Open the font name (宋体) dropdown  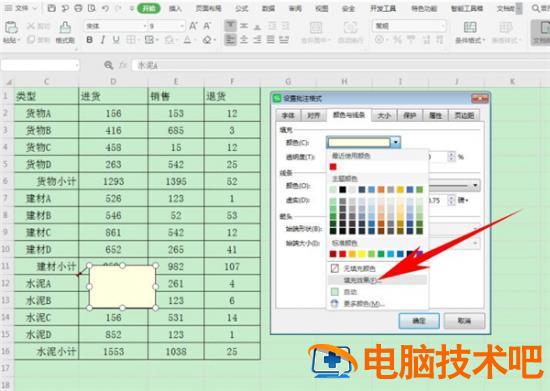145,26
